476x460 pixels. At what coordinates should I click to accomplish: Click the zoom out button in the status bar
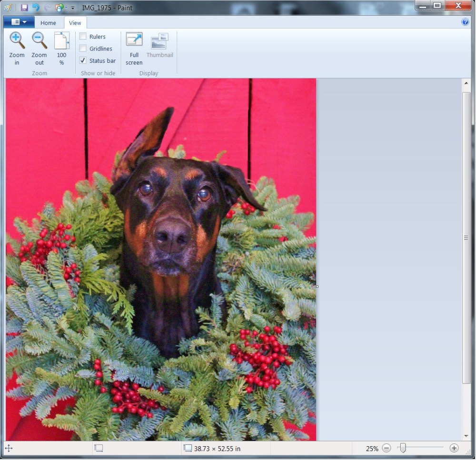coord(387,448)
